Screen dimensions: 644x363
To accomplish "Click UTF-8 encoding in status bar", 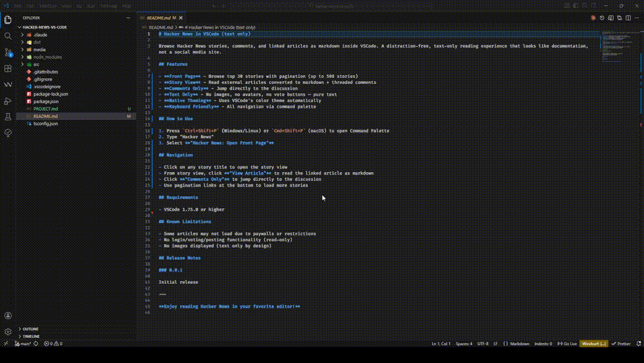I will tap(482, 344).
